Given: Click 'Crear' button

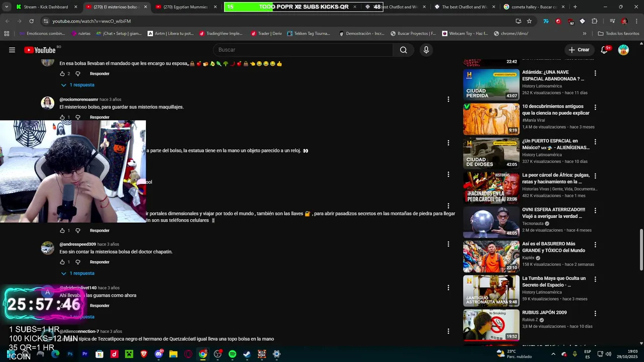Looking at the screenshot, I should pos(579,50).
